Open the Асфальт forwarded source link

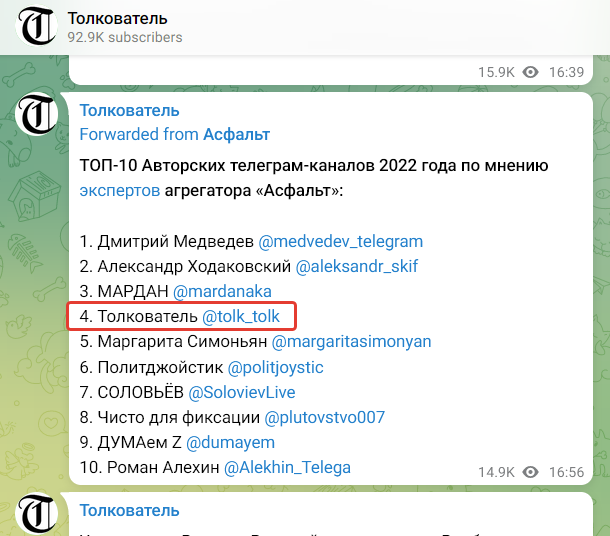pyautogui.click(x=237, y=135)
